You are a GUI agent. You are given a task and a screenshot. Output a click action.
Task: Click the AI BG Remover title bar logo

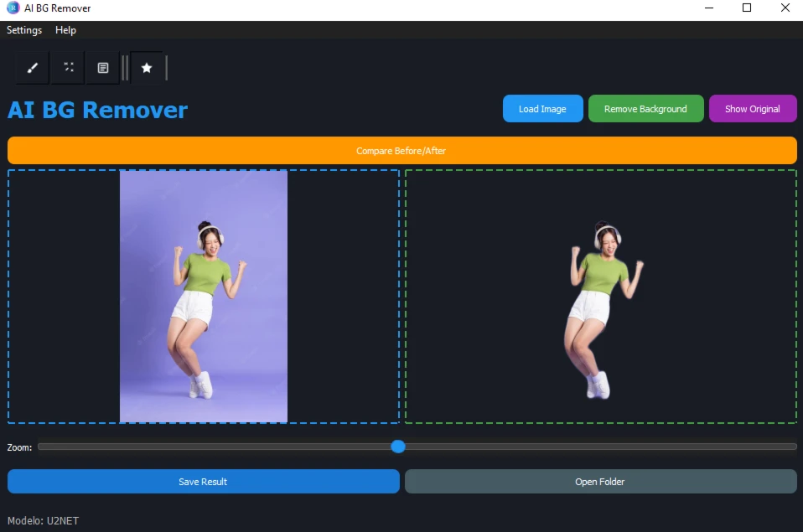(13, 8)
